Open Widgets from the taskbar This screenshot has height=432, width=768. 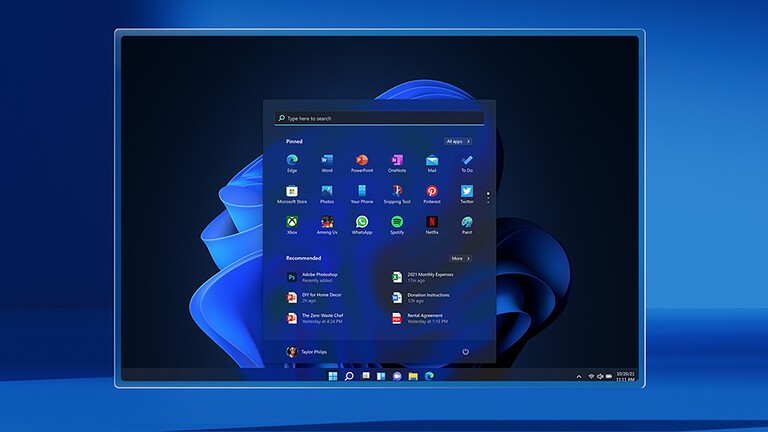pyautogui.click(x=381, y=376)
